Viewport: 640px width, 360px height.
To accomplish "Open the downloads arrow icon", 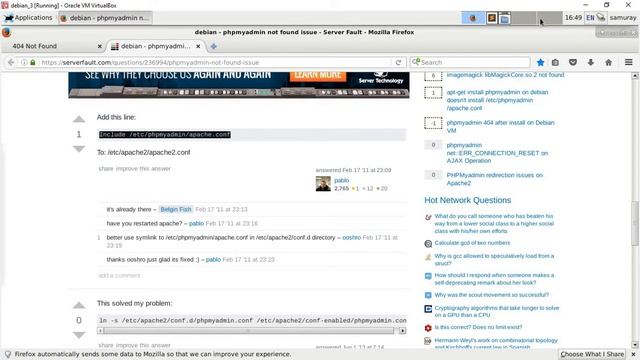I will click(591, 62).
